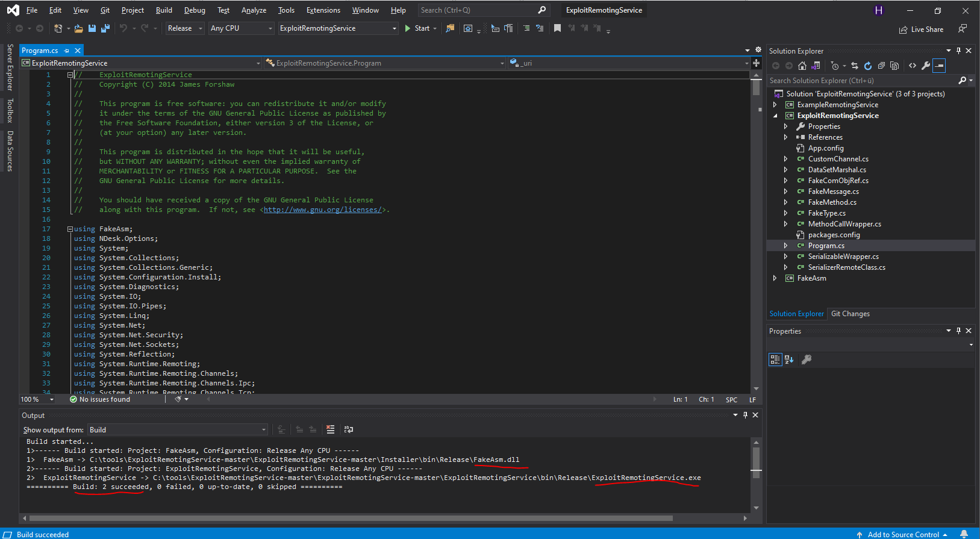980x539 pixels.
Task: Switch to the Git Changes tab
Action: point(850,314)
